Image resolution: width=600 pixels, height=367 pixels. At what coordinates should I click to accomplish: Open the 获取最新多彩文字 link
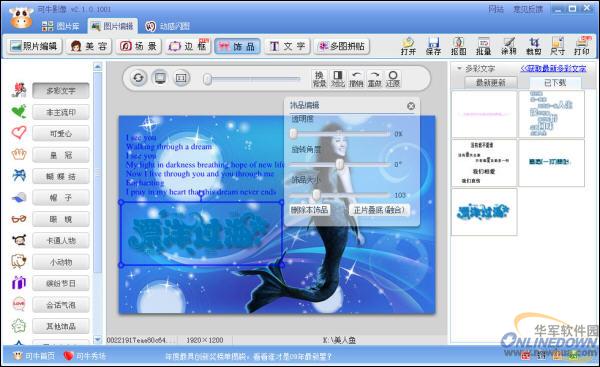pos(553,69)
